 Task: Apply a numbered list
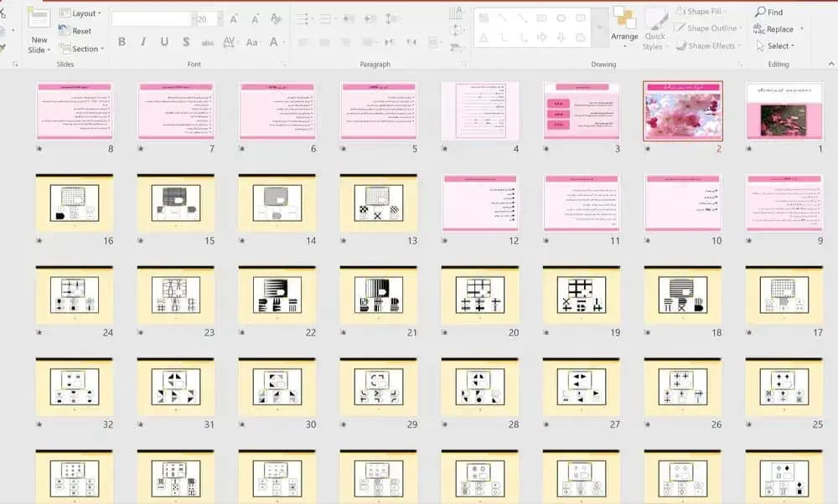coord(325,19)
